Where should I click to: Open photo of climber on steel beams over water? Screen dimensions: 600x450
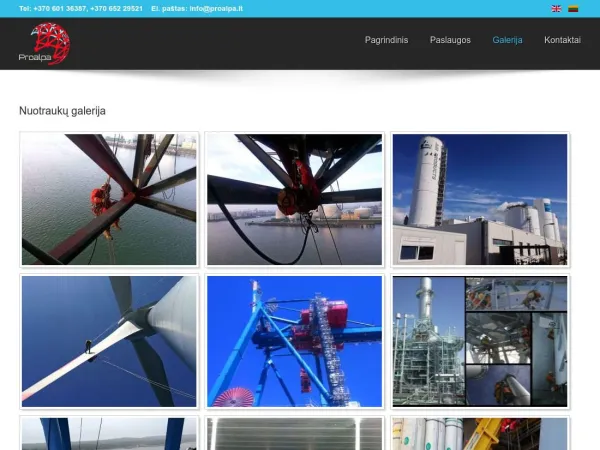[109, 199]
